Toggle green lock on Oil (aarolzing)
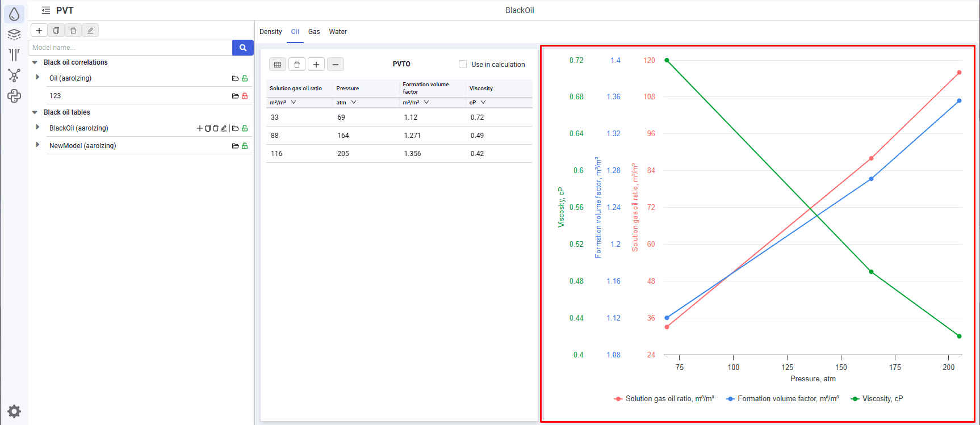 (x=245, y=78)
